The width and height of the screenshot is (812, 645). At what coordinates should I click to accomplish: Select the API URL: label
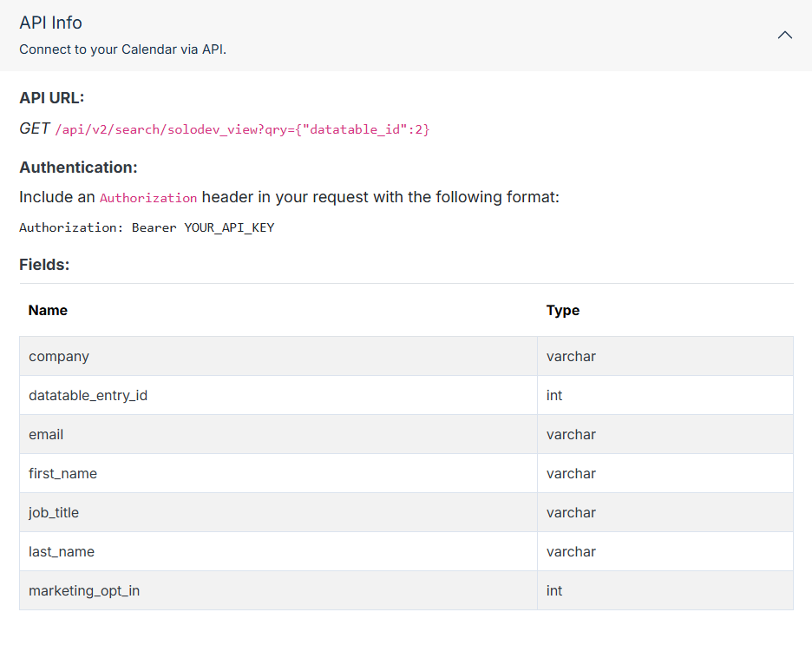coord(52,98)
